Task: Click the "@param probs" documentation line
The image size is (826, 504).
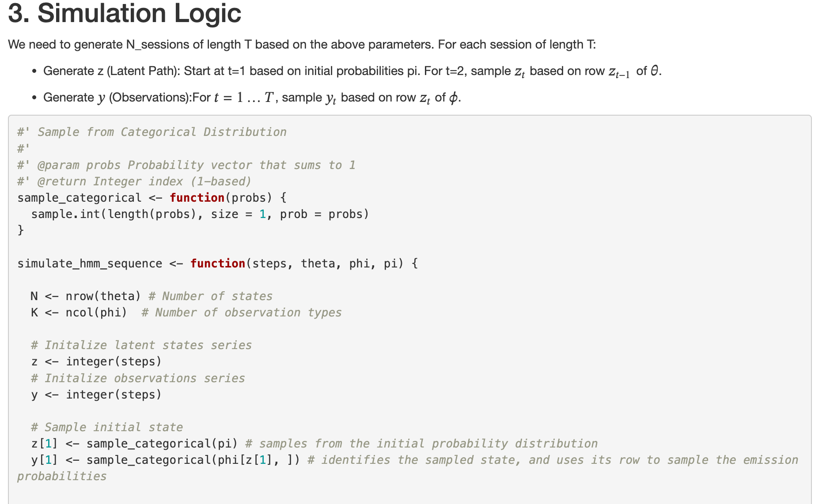Action: pos(196,165)
